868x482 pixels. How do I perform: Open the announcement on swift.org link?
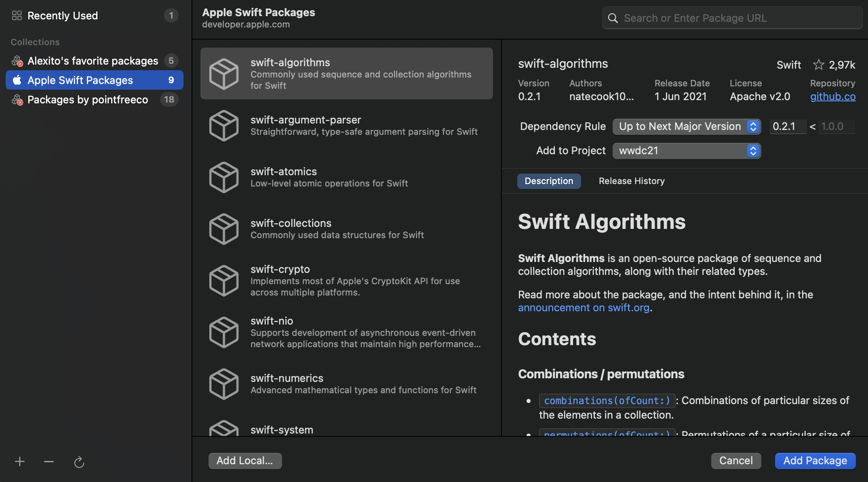584,307
